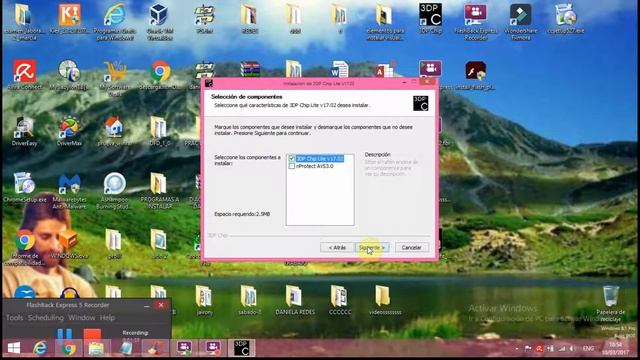Click the 3DP Chip logo in installer header
640x360 pixels.
click(x=420, y=103)
